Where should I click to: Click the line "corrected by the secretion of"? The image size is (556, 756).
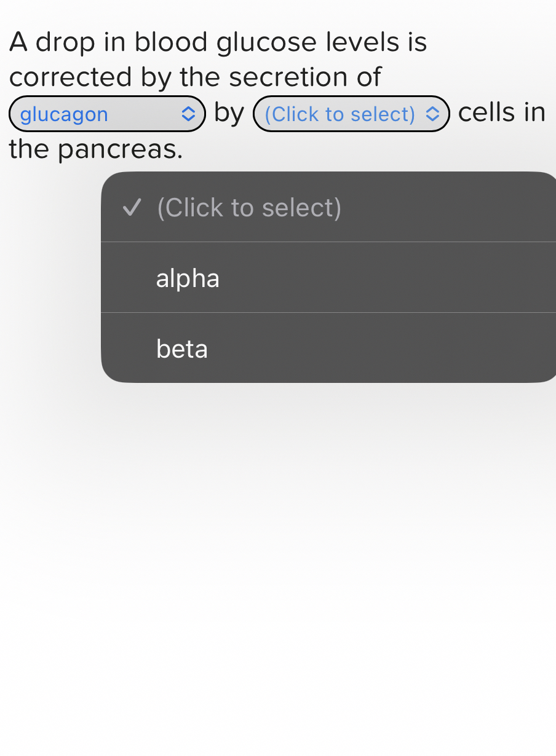pos(195,77)
